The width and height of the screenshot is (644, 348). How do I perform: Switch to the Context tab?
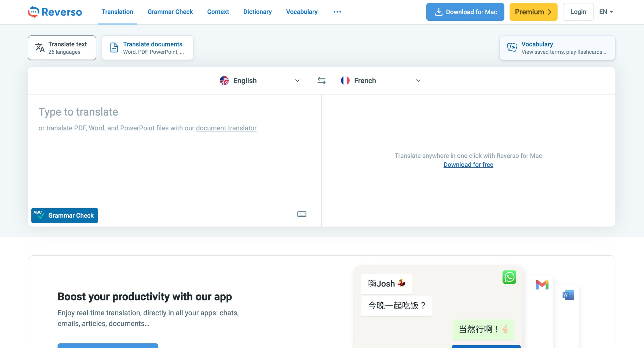[218, 12]
